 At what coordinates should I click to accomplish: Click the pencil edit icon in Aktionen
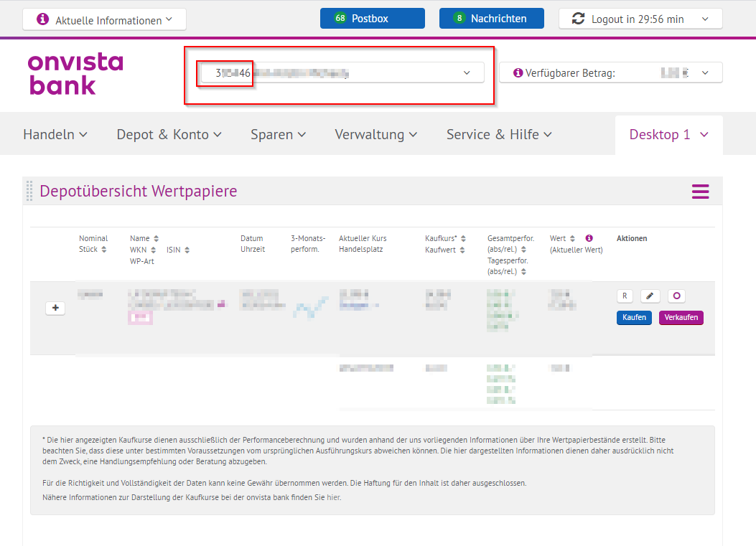(x=650, y=296)
